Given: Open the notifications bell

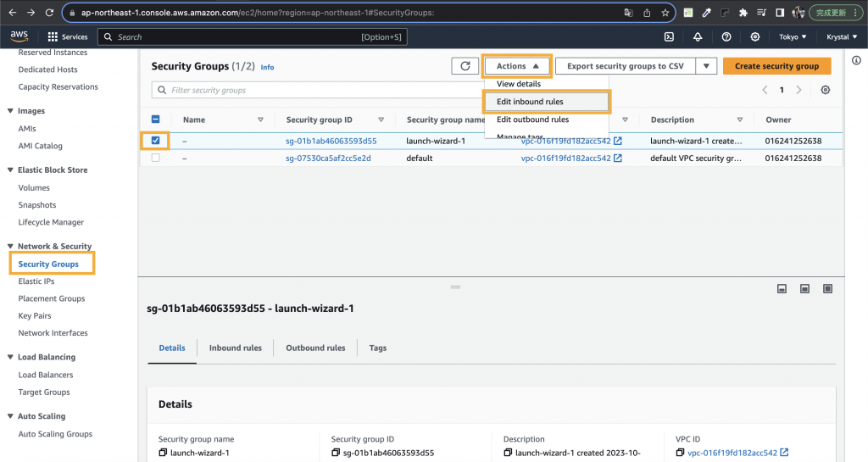Looking at the screenshot, I should coord(698,36).
